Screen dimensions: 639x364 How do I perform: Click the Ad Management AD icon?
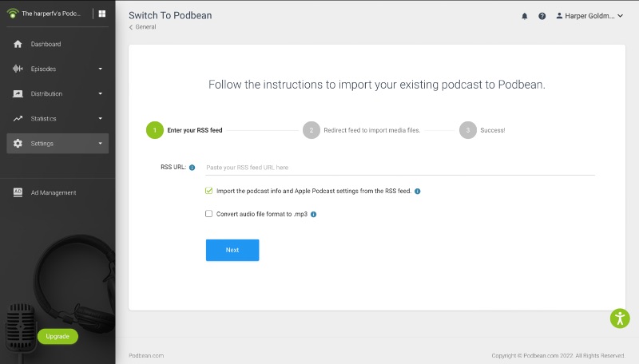[18, 192]
